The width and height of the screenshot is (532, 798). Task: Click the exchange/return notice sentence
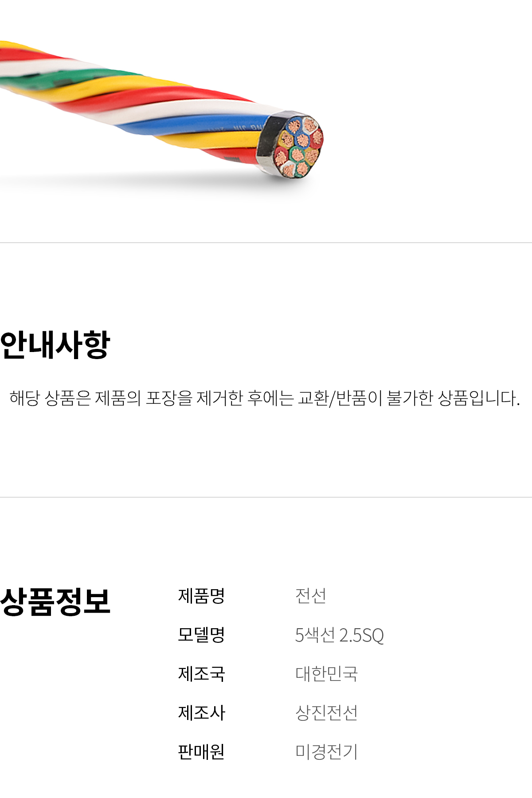265,398
